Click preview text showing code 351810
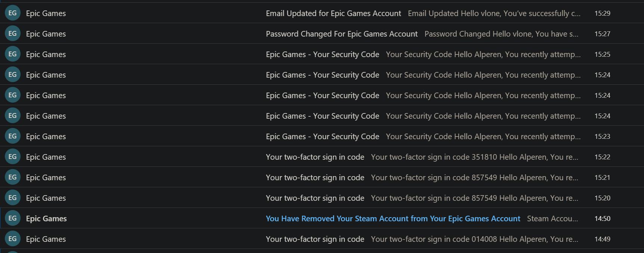644x253 pixels. pyautogui.click(x=474, y=157)
